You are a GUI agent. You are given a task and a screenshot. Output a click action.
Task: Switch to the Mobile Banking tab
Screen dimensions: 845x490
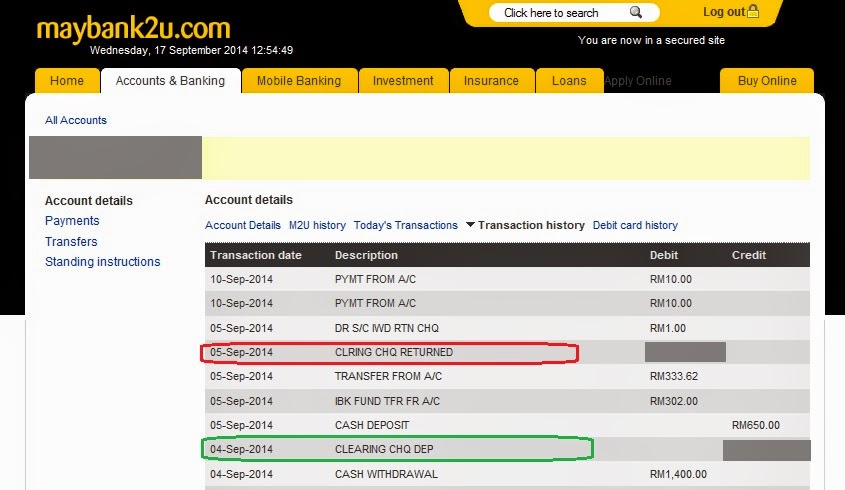[299, 81]
